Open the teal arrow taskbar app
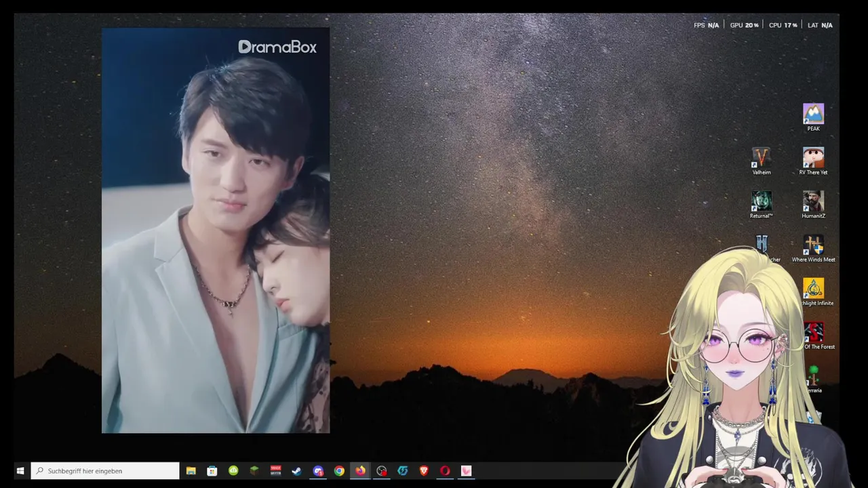This screenshot has width=868, height=488. pyautogui.click(x=403, y=470)
